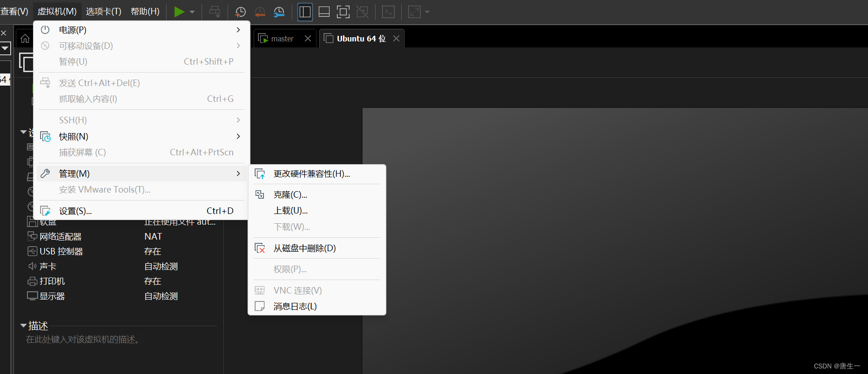Click 存在 value beside USB 控制器
Viewport: 868px width, 374px height.
coord(153,251)
